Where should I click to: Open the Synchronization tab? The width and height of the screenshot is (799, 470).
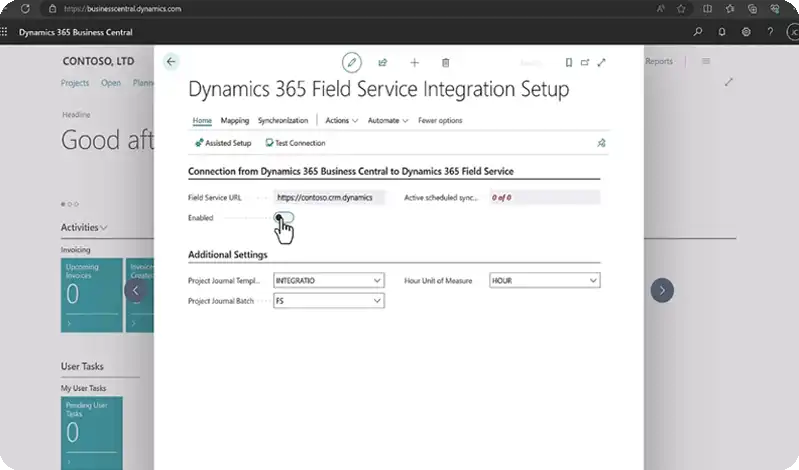(283, 120)
